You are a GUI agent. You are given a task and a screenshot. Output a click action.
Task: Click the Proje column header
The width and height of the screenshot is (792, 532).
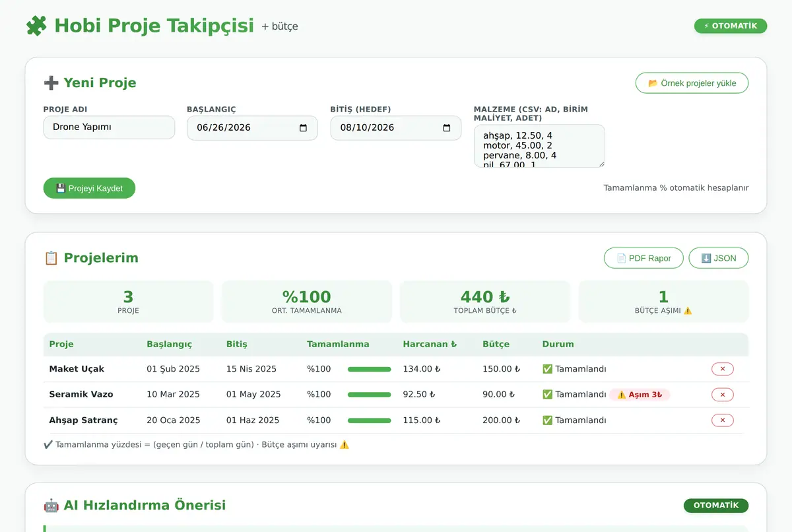pos(61,345)
